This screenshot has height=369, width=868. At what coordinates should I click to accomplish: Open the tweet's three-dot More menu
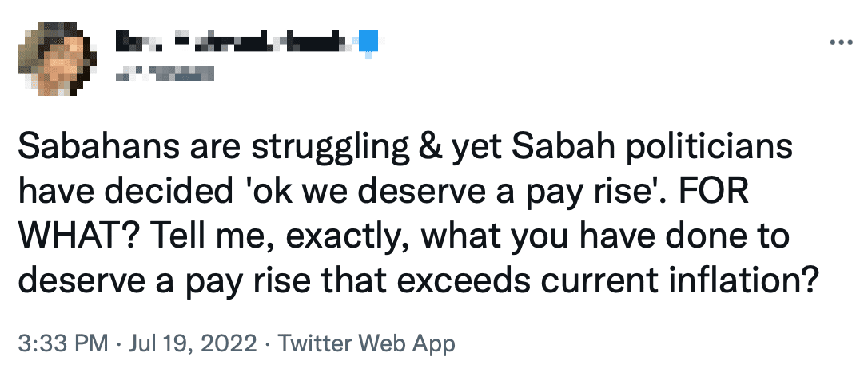[841, 43]
